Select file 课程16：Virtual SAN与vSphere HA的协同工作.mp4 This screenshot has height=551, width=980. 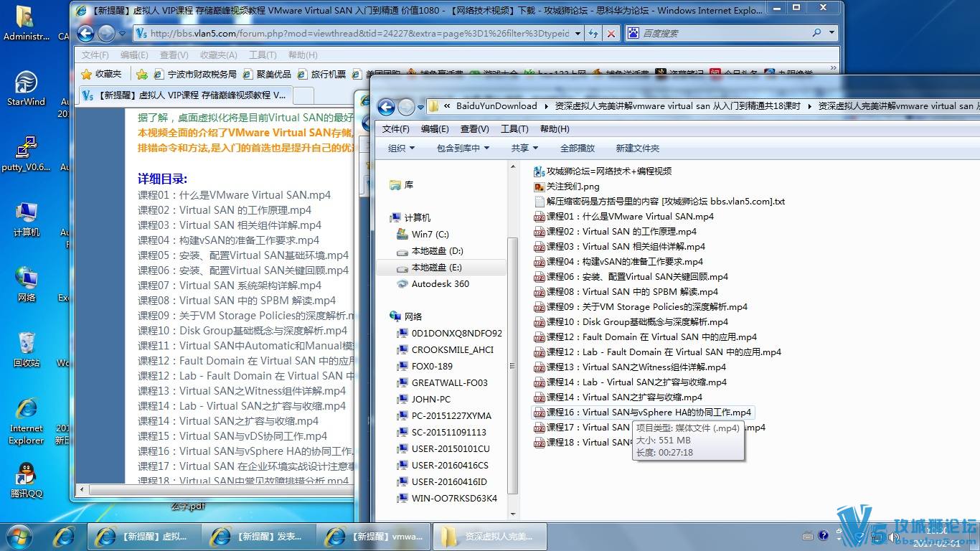tap(643, 412)
